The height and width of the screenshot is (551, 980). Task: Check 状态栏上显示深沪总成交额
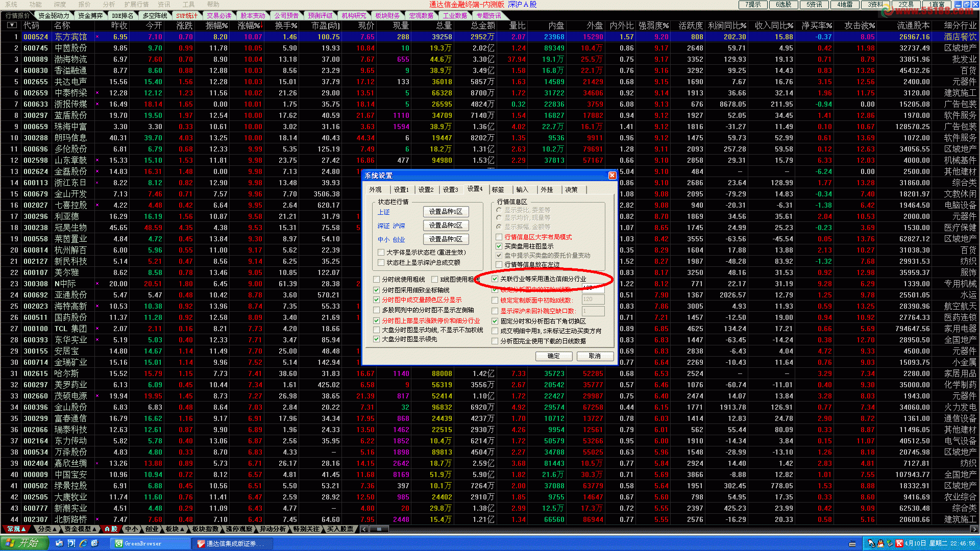(x=381, y=262)
